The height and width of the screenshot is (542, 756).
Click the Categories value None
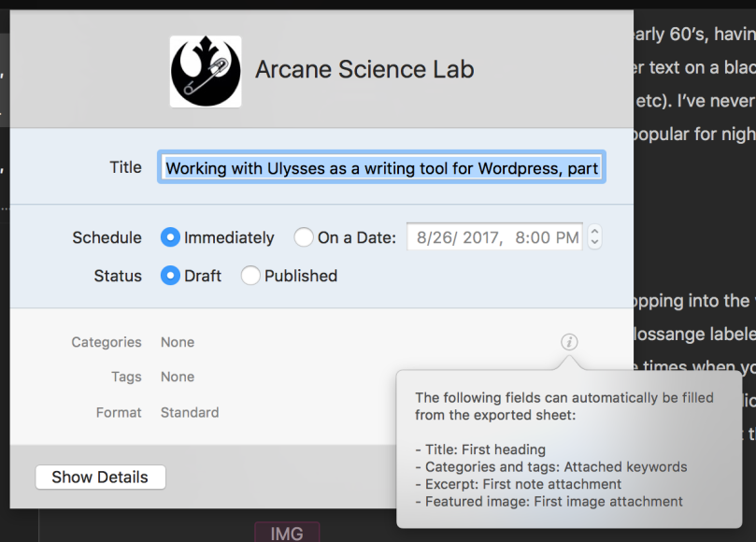click(178, 342)
